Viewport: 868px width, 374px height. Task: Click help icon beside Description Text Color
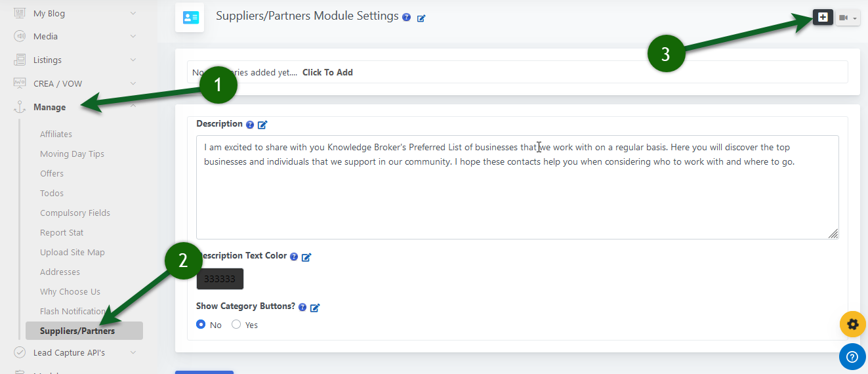[294, 257]
